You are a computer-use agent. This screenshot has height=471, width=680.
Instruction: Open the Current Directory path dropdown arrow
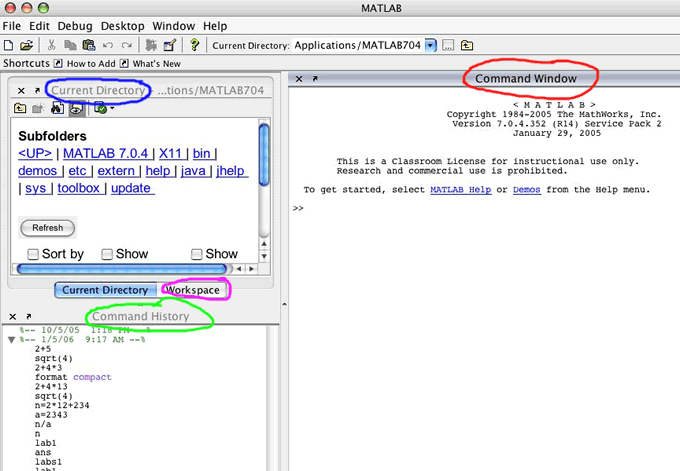(x=430, y=45)
